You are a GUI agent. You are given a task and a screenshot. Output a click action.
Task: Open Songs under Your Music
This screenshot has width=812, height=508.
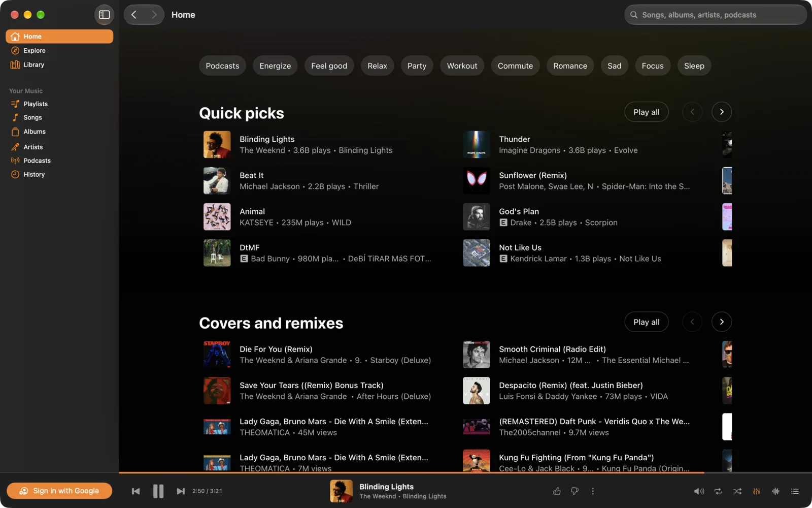(x=59, y=117)
